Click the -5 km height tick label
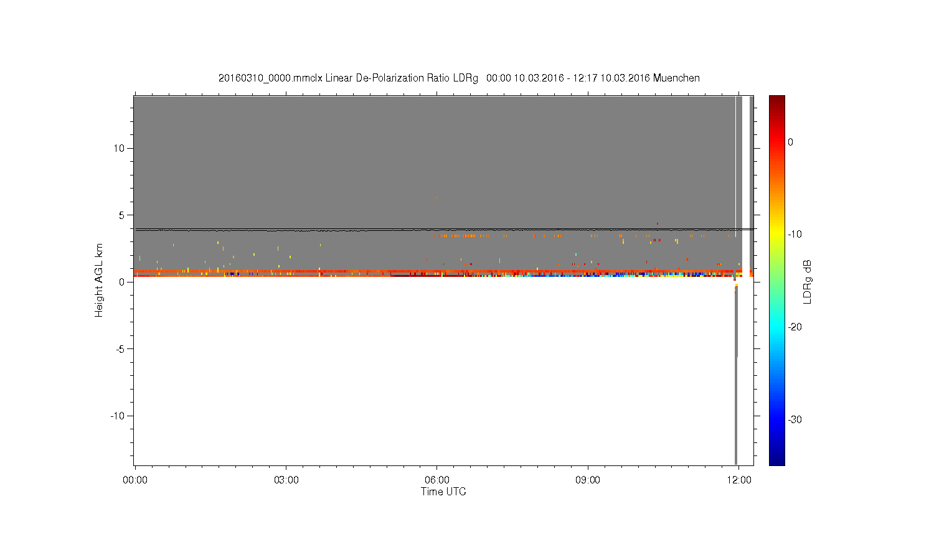 point(120,349)
